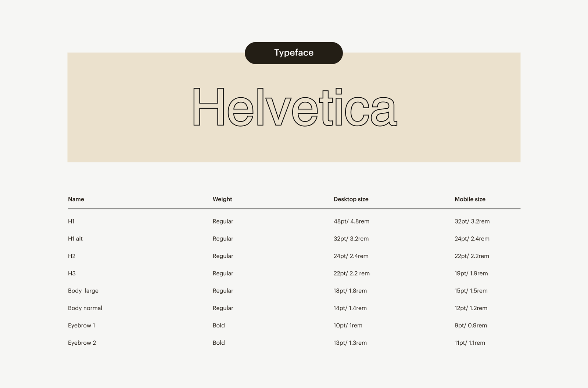588x388 pixels.
Task: Select the Desktop size column header
Action: point(351,199)
